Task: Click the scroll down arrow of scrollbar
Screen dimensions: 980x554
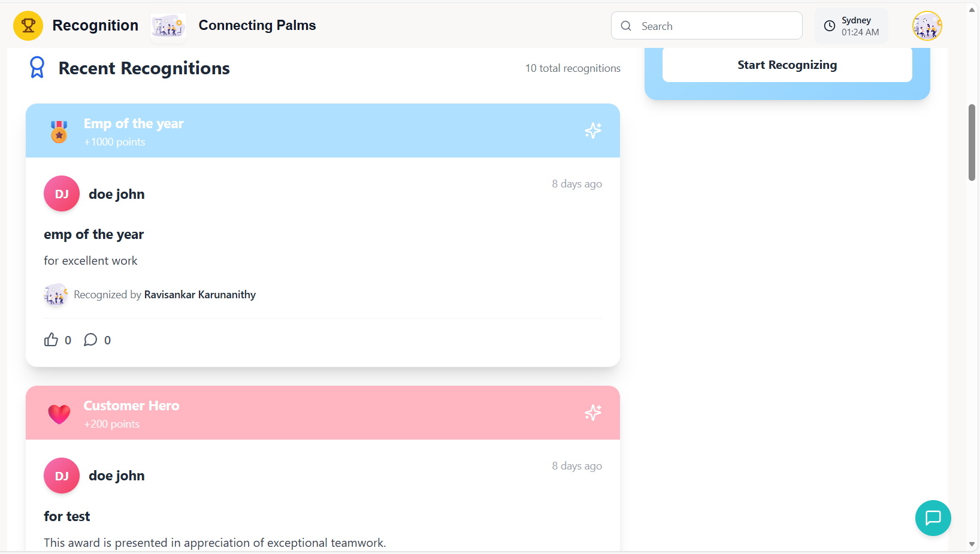Action: point(972,544)
